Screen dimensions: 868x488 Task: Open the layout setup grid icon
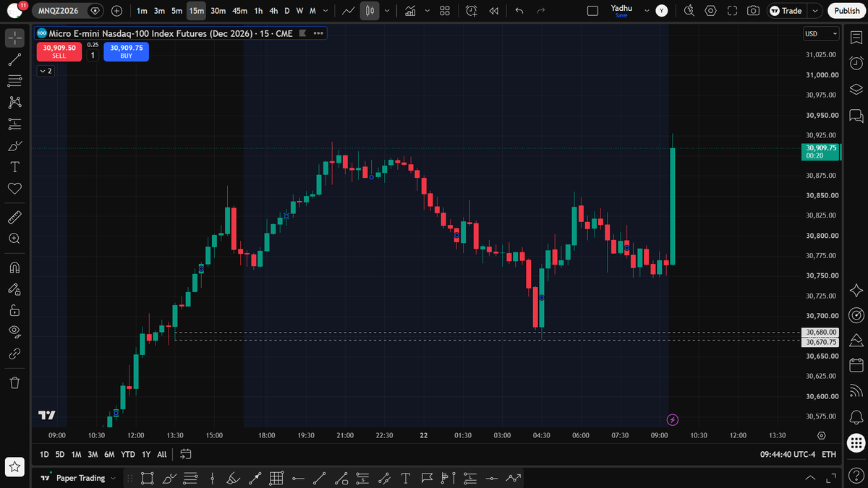click(445, 11)
